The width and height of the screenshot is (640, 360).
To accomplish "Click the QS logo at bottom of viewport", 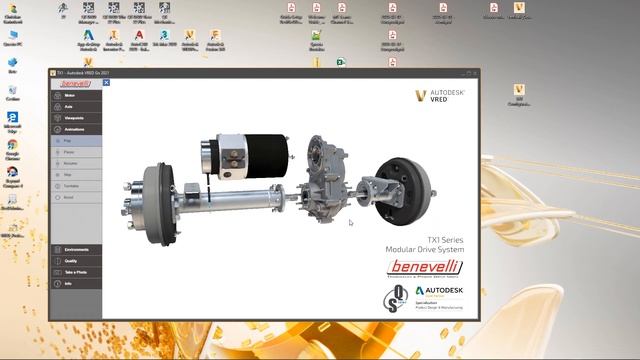I will click(396, 299).
